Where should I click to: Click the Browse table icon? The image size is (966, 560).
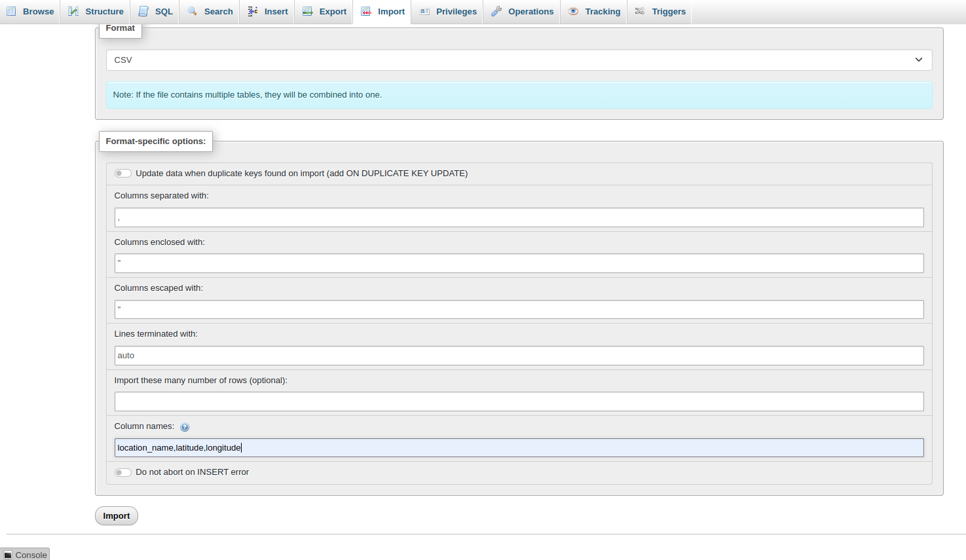tap(11, 11)
